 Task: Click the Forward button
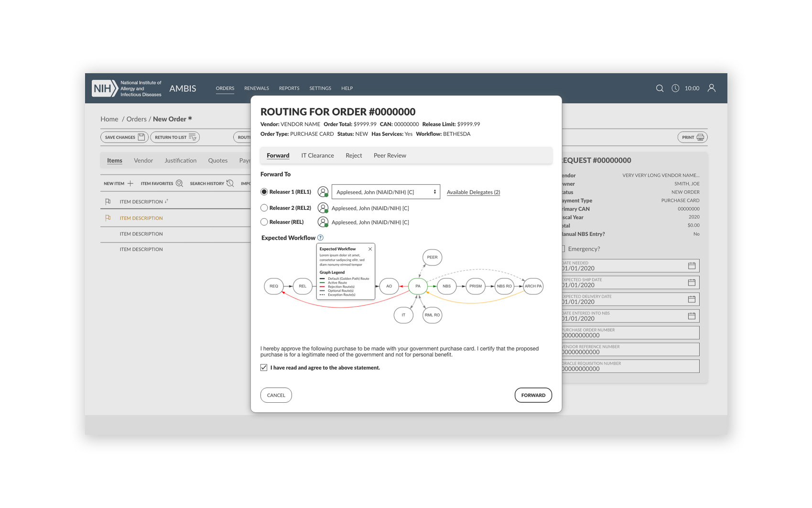click(533, 396)
